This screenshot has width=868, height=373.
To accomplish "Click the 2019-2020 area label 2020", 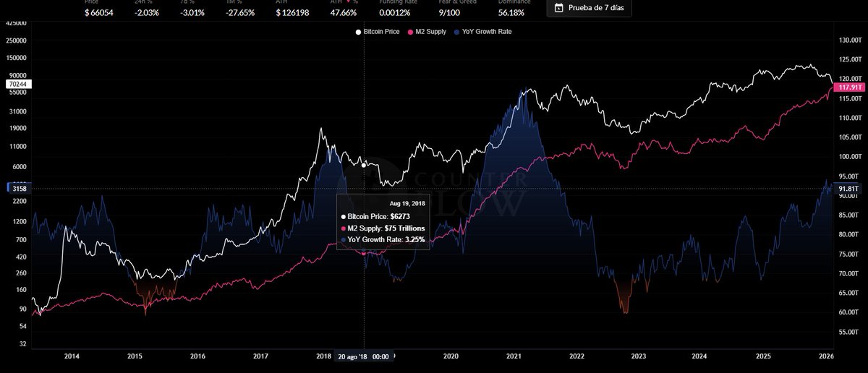I will click(x=450, y=356).
